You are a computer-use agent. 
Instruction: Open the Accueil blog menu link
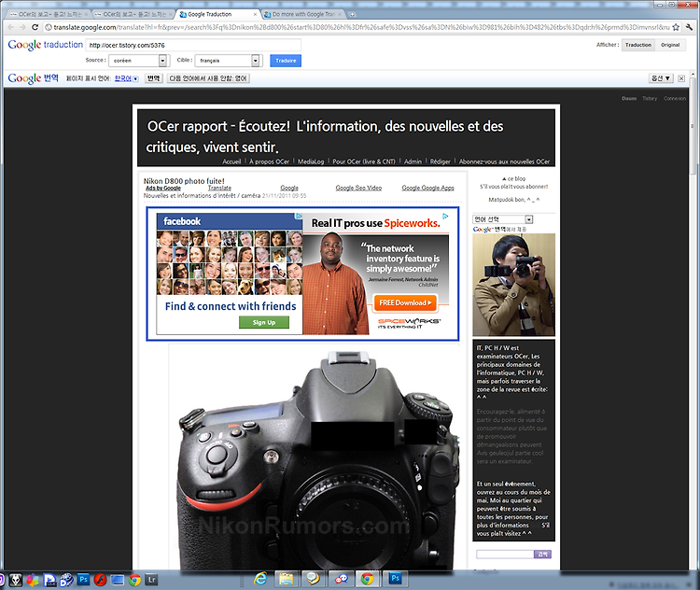click(x=231, y=162)
